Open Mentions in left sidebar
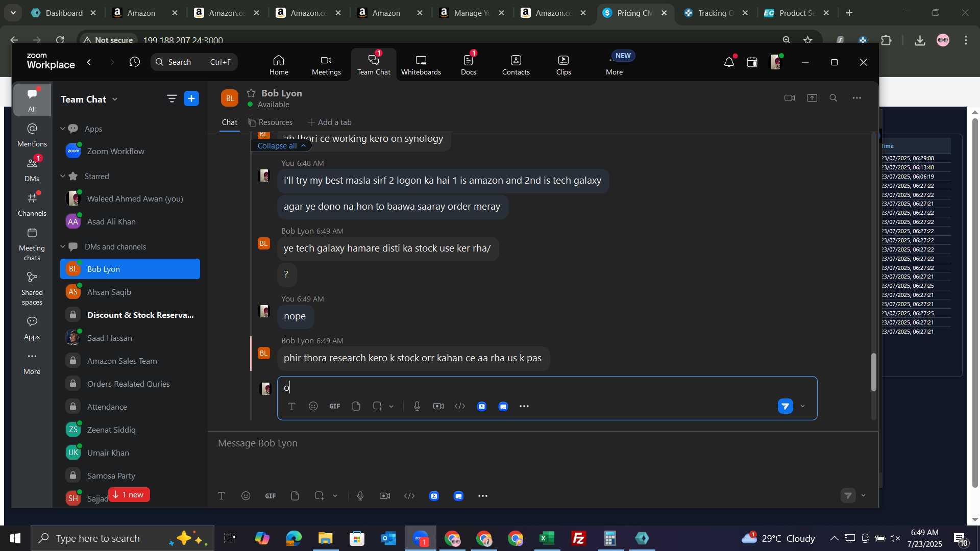Viewport: 980px width, 551px height. point(32,135)
